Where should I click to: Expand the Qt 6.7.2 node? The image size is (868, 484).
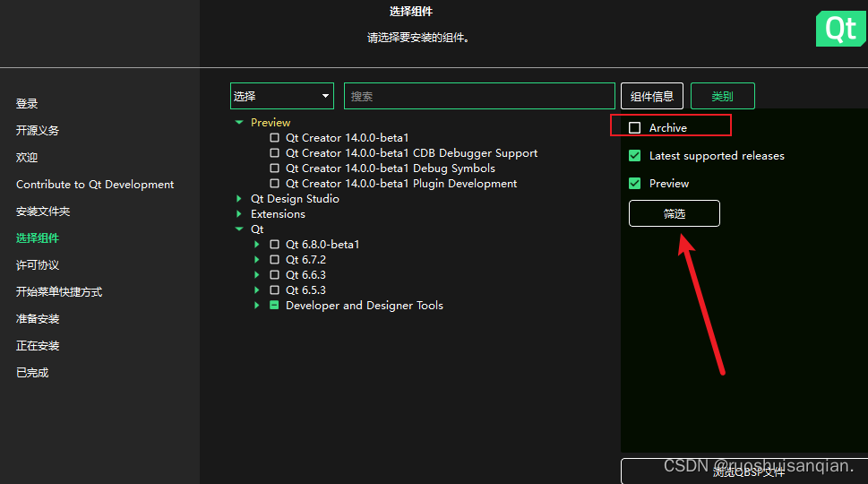point(257,259)
